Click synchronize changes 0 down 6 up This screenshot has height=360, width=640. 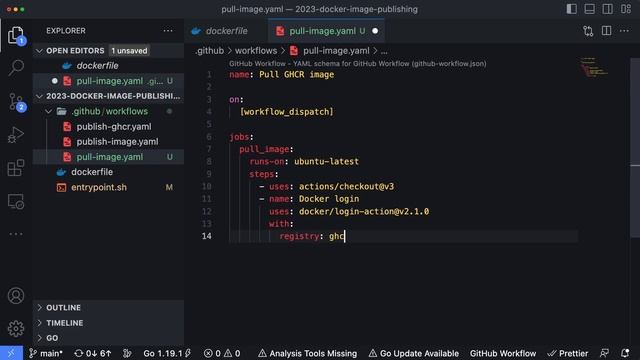coord(93,353)
